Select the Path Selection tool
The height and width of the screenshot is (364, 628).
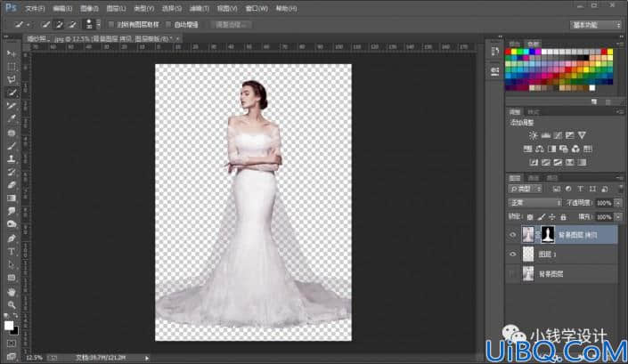(12, 265)
